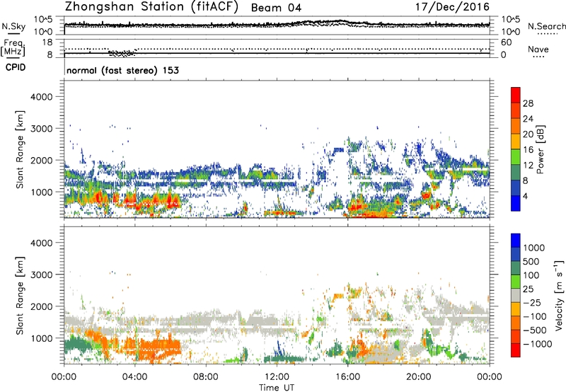This screenshot has width=566, height=392.
Task: Click the Nave legend label
Action: (538, 49)
